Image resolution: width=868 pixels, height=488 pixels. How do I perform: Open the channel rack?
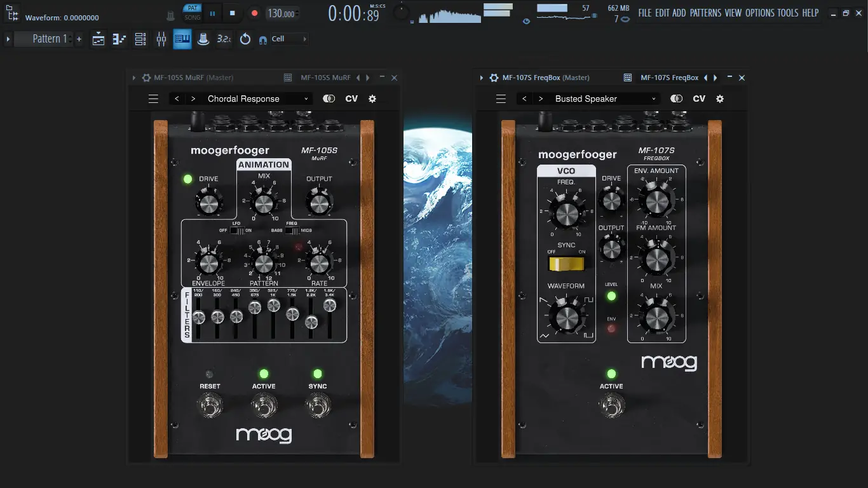click(140, 39)
